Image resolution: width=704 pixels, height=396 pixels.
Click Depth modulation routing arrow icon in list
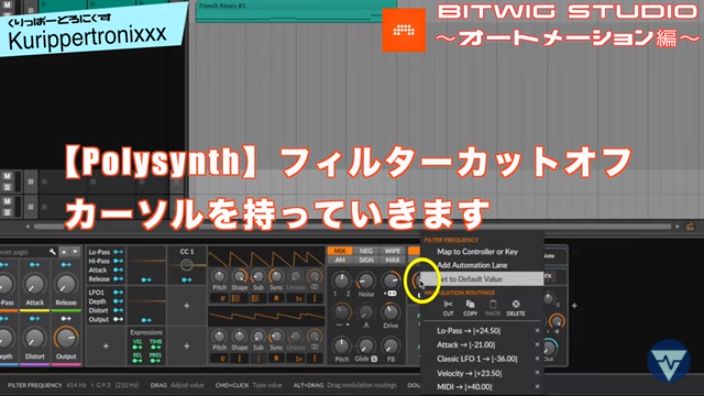(x=119, y=301)
